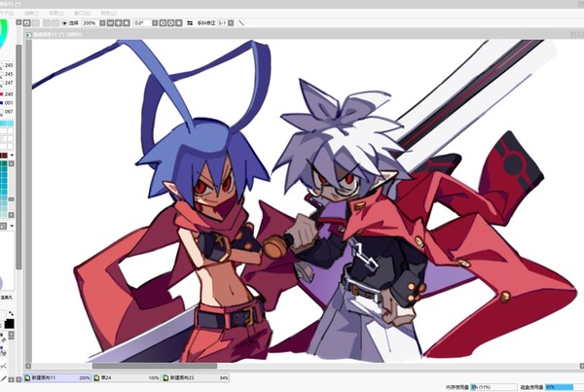Open the 窗口 menu
This screenshot has height=392, width=584.
83,13
